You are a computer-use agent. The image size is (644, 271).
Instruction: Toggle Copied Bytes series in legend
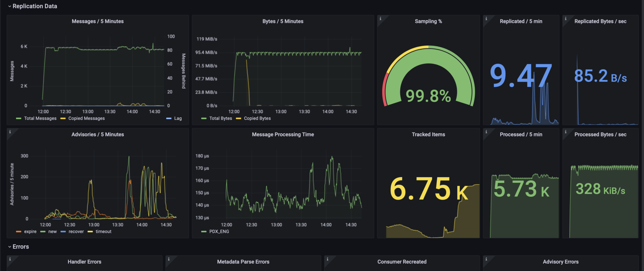(x=257, y=118)
